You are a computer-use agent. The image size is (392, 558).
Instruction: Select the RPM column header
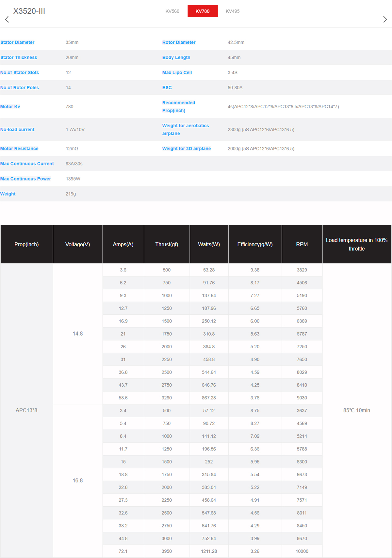click(x=302, y=244)
